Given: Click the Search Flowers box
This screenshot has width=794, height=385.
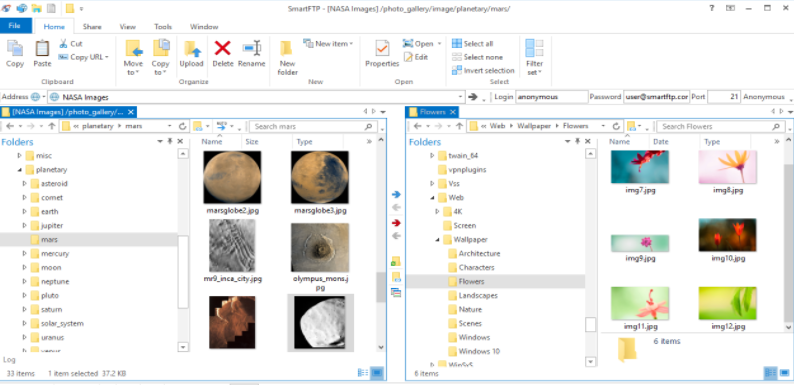Looking at the screenshot, I should pyautogui.click(x=721, y=127).
